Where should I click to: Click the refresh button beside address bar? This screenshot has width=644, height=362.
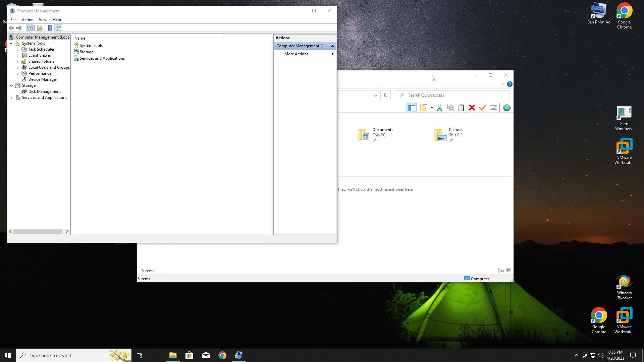tap(386, 95)
